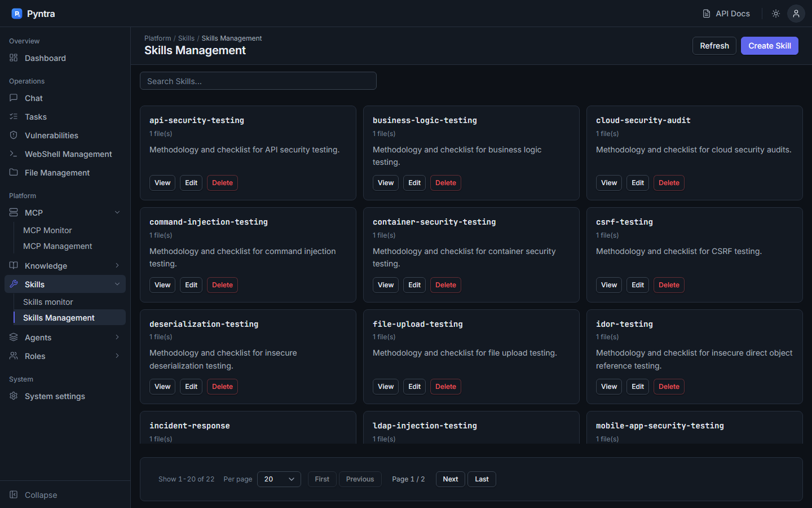
Task: Open MCP Monitor in sidebar
Action: pyautogui.click(x=69, y=230)
